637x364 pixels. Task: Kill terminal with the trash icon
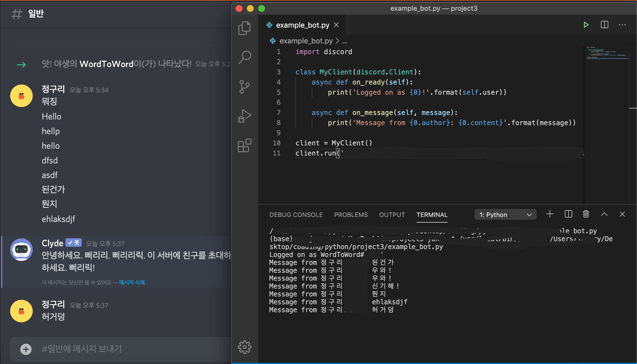[x=586, y=214]
